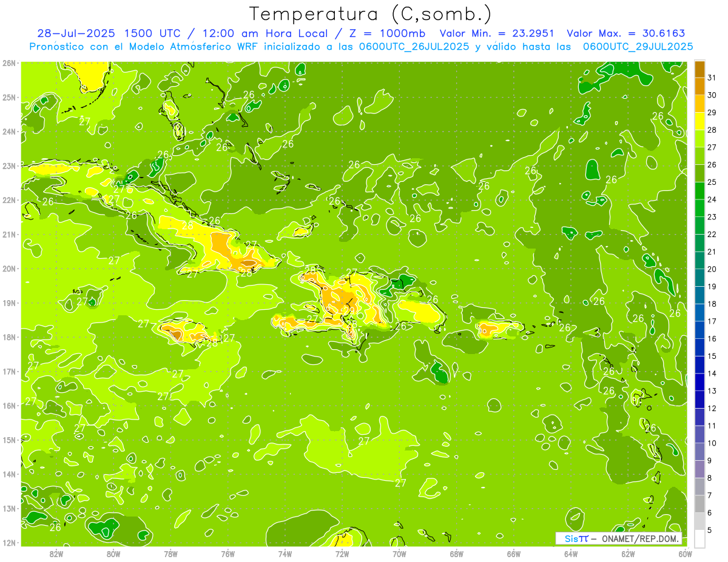Click the "62W" longitude axis label
Image resolution: width=728 pixels, height=562 pixels.
(628, 554)
